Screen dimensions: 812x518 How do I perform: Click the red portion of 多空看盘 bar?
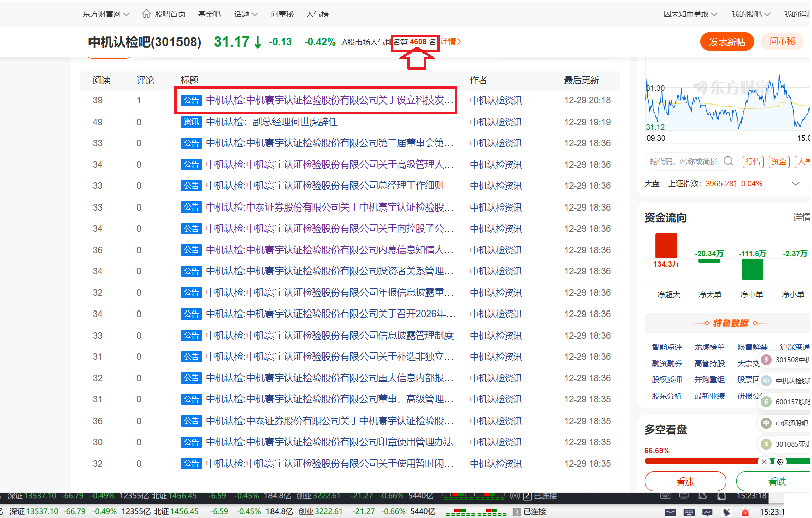point(701,461)
